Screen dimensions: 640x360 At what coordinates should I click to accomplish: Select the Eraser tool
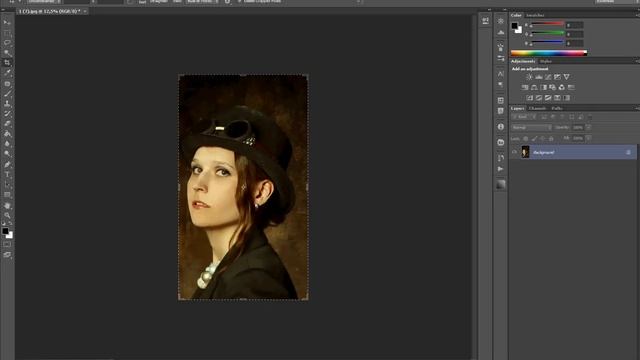point(7,124)
